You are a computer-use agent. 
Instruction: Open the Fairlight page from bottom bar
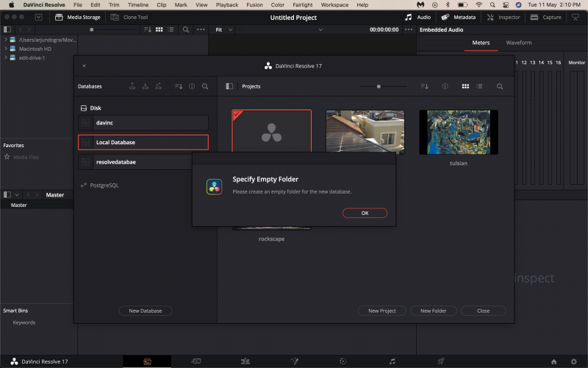tap(392, 361)
